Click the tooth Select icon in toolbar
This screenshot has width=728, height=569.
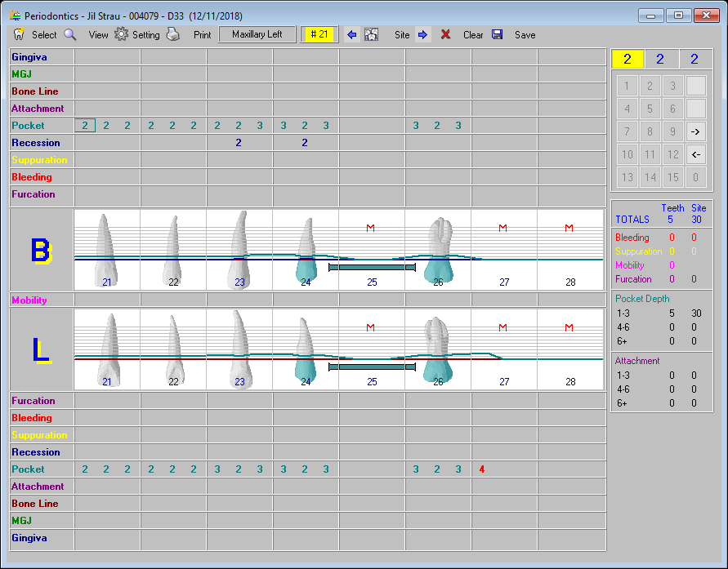click(20, 35)
